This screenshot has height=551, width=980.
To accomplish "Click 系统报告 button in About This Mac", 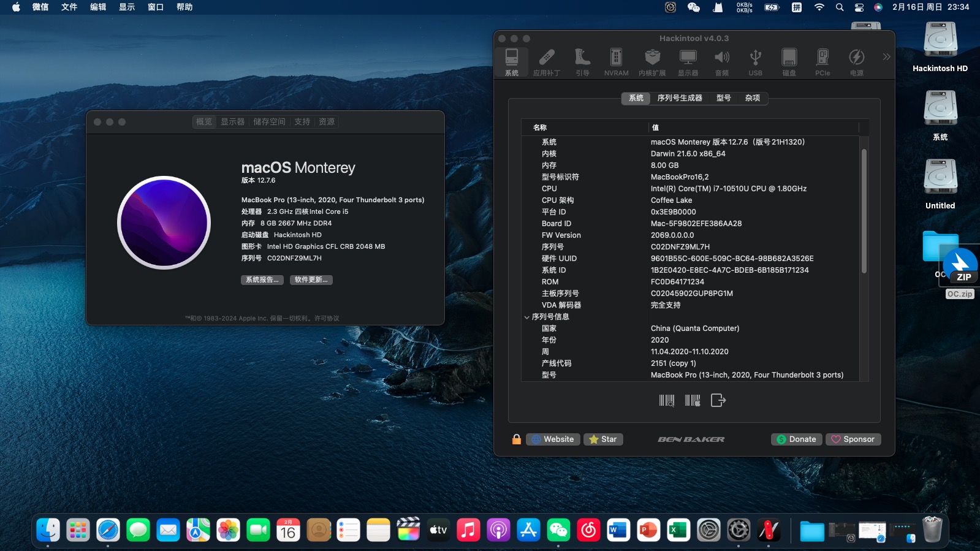I will tap(262, 280).
